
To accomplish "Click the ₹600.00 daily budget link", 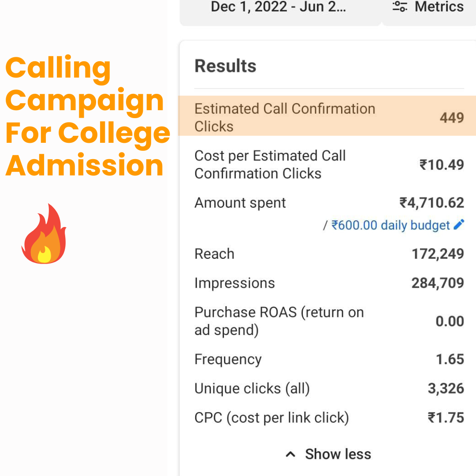I will [390, 225].
